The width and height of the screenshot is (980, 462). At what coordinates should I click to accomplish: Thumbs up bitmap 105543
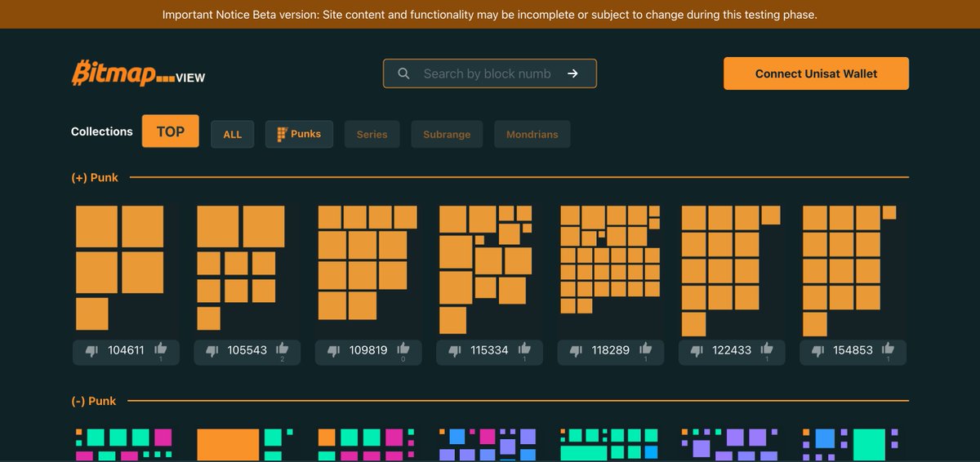coord(283,349)
